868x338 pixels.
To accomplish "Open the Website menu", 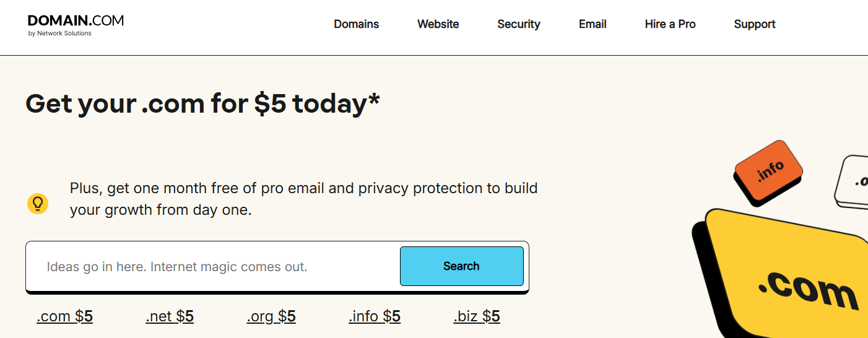I will 438,24.
